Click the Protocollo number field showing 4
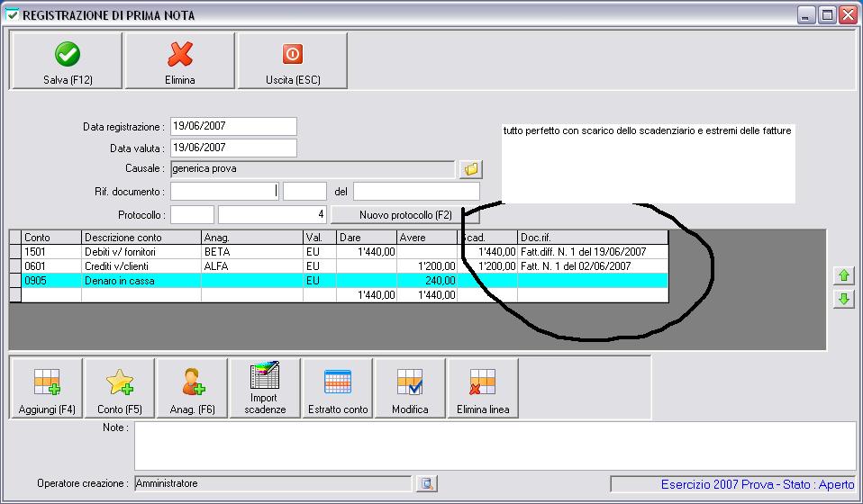This screenshot has height=504, width=863. point(272,215)
